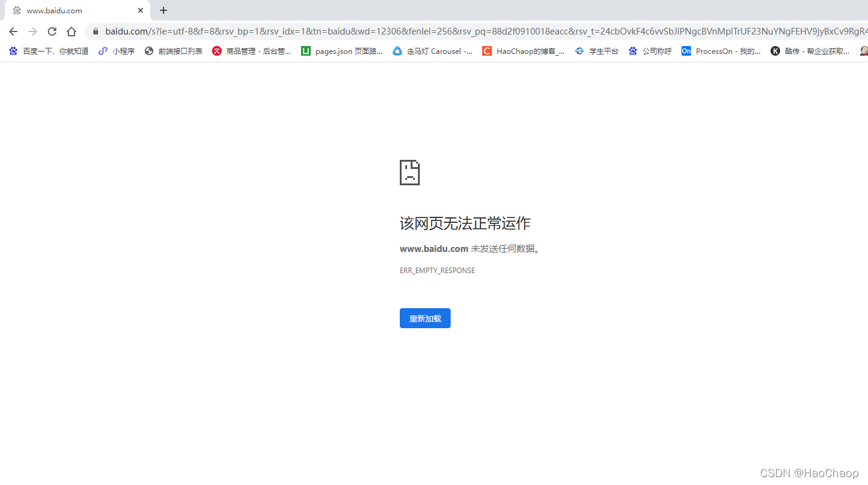Open the 学生平台 bookmark
This screenshot has height=485, width=868.
[x=597, y=51]
